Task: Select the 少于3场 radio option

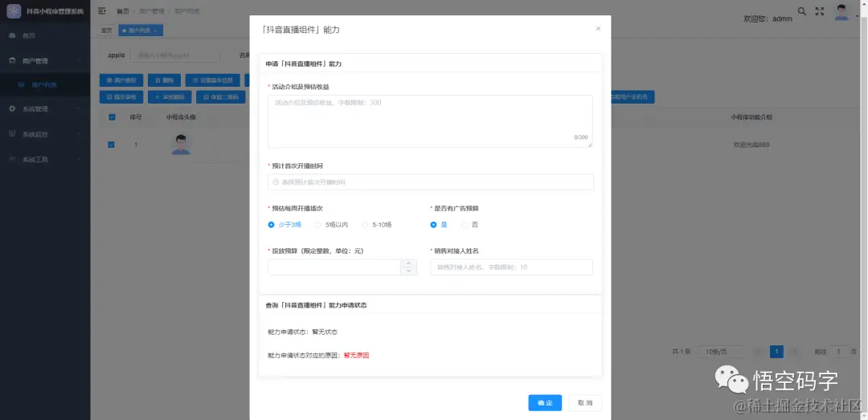Action: pyautogui.click(x=285, y=225)
